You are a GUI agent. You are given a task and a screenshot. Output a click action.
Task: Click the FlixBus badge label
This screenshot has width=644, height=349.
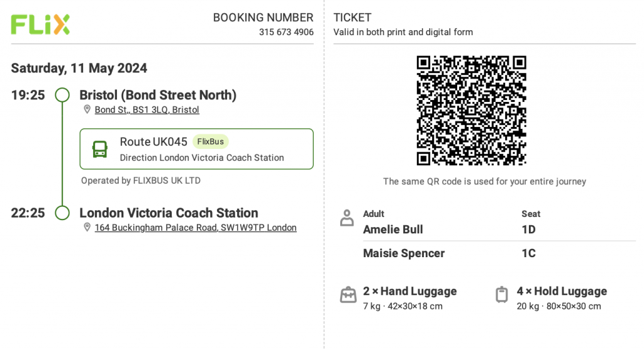[210, 141]
